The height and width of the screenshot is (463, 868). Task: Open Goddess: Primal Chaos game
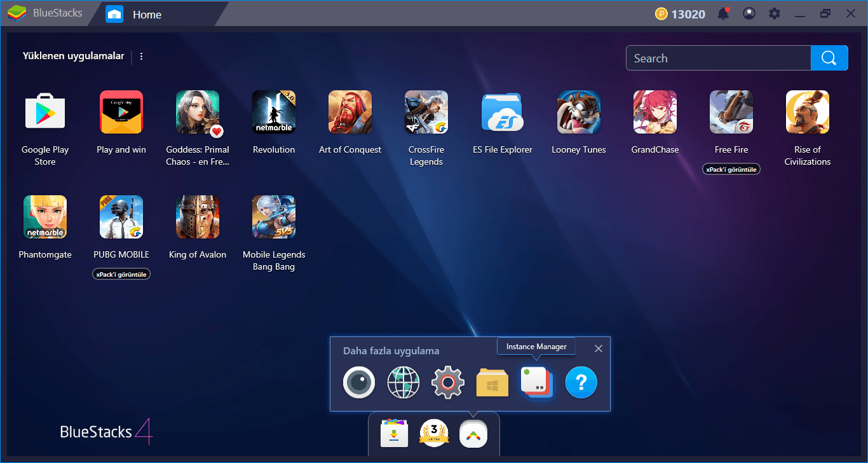click(x=198, y=112)
